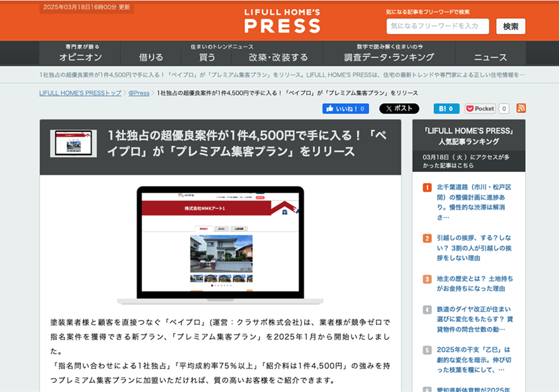The image size is (559, 392).
Task: Click the Hatena B! bookmark button
Action: (x=446, y=109)
